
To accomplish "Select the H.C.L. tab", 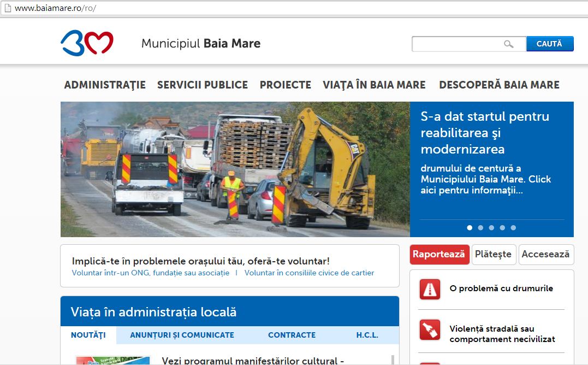I will click(367, 335).
